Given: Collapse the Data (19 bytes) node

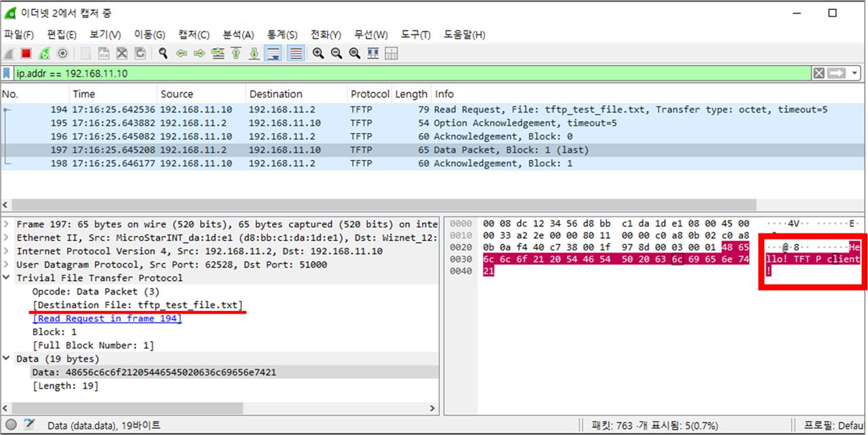Looking at the screenshot, I should tap(7, 359).
